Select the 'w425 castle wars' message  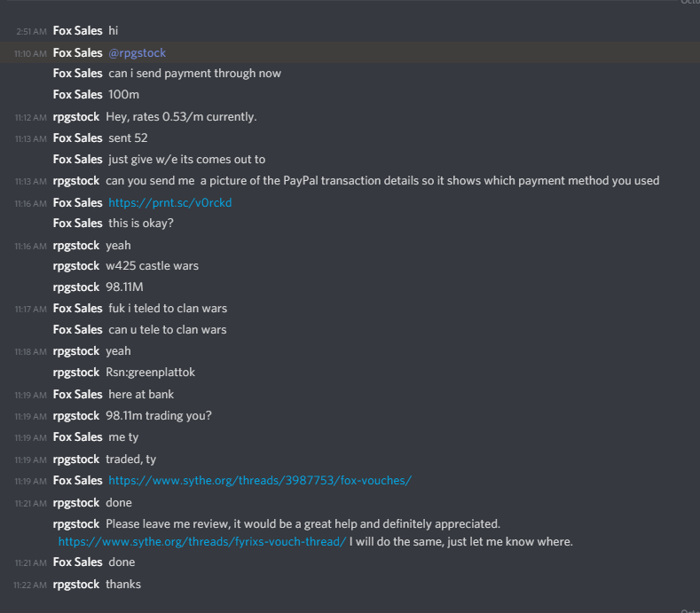point(153,265)
